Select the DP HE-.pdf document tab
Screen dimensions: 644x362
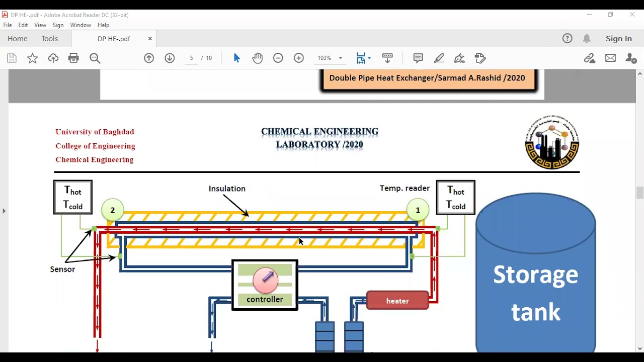coord(114,39)
